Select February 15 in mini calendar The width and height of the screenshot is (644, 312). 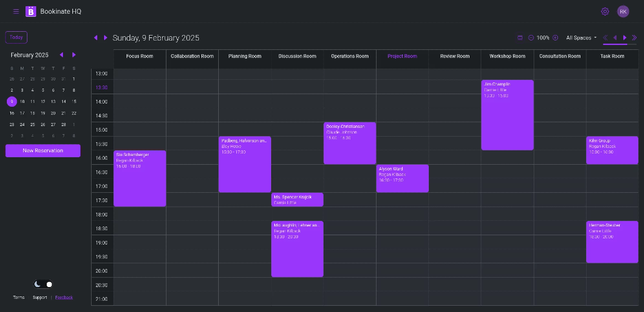tap(74, 102)
